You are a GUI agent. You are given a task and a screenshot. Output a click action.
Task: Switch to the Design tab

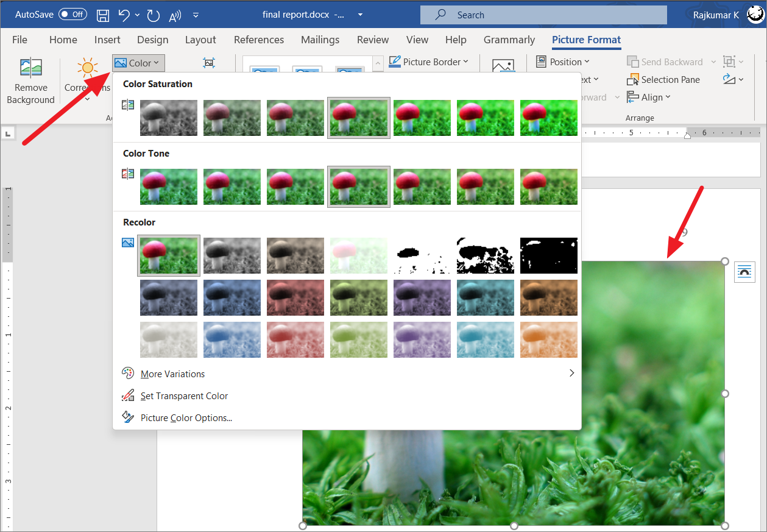pos(152,40)
